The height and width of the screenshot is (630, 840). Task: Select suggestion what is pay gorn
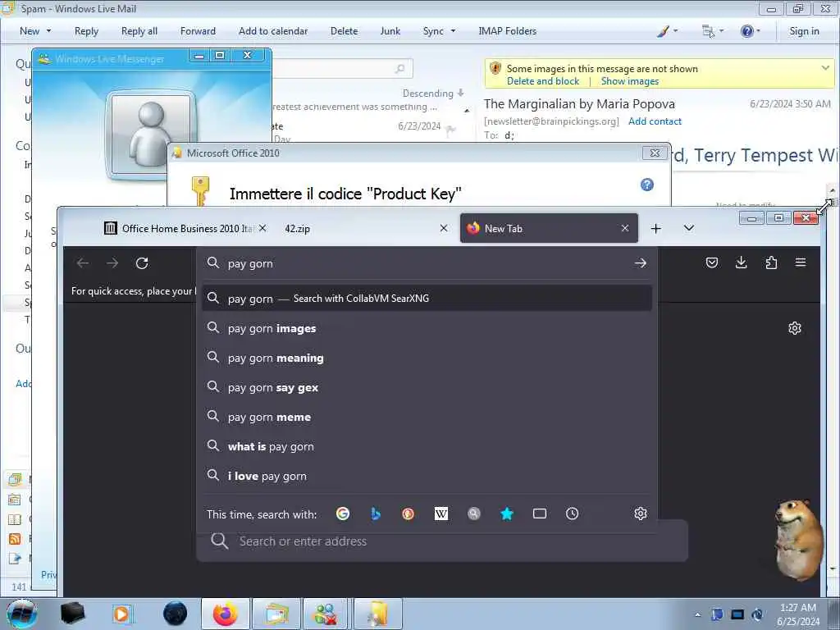pyautogui.click(x=427, y=446)
